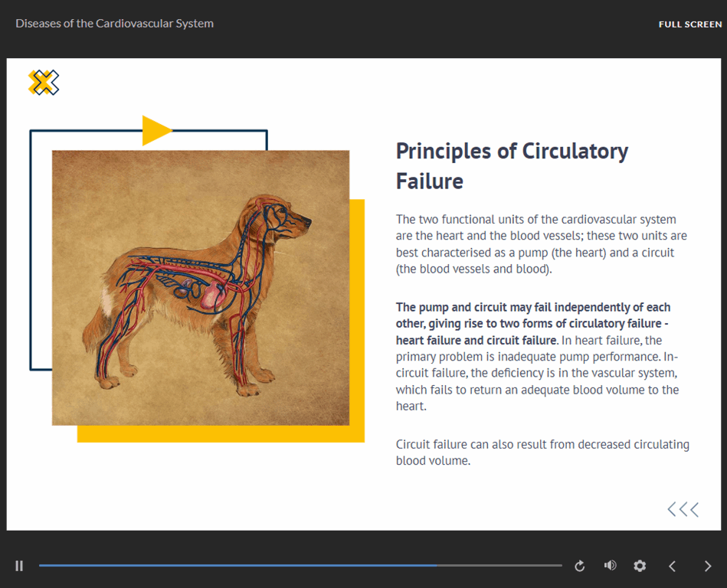The width and height of the screenshot is (727, 588).
Task: Click the yellow X logo
Action: pyautogui.click(x=44, y=83)
